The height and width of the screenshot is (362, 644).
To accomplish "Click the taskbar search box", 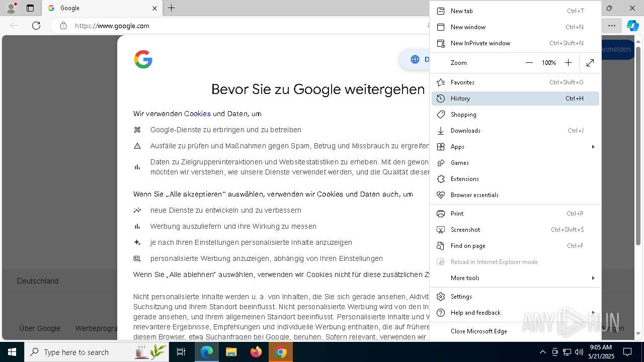I will click(97, 352).
